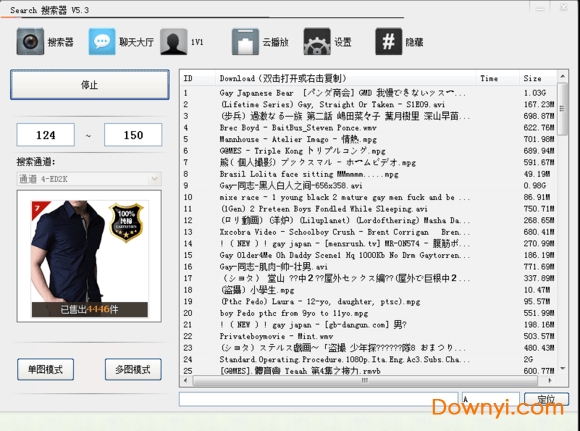Click the 隐藏 hash hide icon
Viewport: 580px width, 431px height.
tap(388, 41)
